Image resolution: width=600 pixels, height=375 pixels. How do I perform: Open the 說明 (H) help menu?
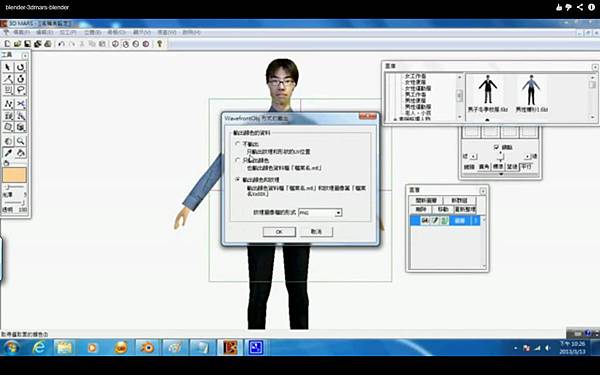tap(191, 33)
